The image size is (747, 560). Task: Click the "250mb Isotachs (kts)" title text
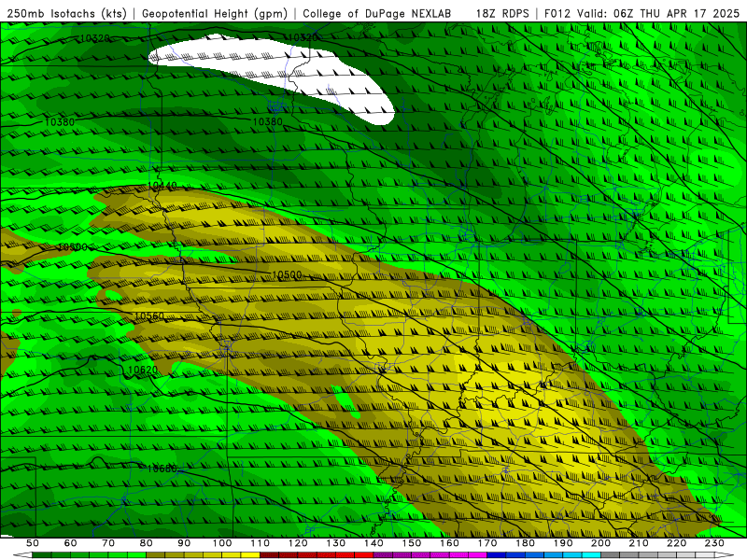(67, 14)
